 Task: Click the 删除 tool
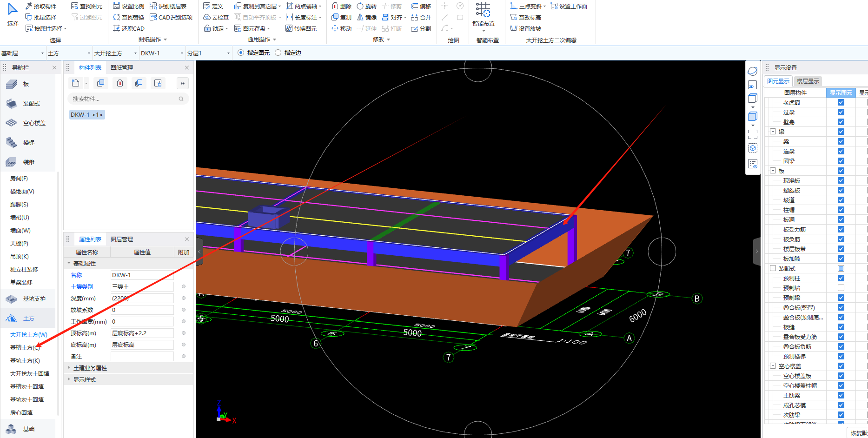click(342, 6)
